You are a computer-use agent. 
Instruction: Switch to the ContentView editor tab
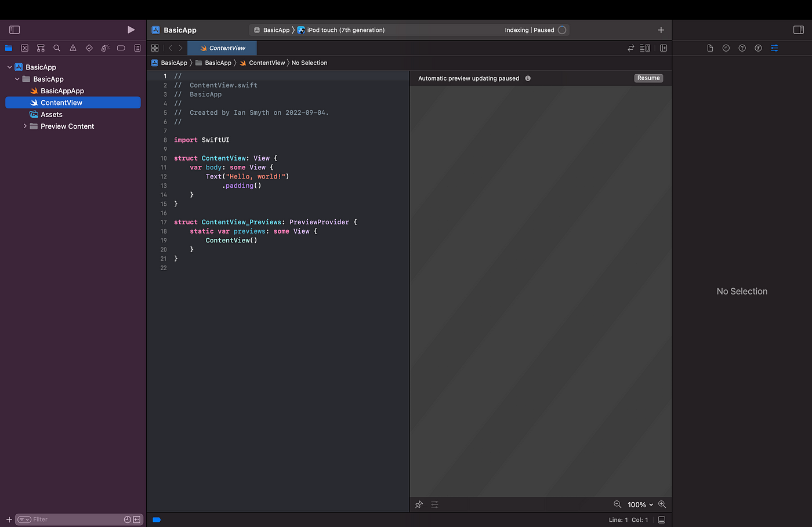[222, 48]
